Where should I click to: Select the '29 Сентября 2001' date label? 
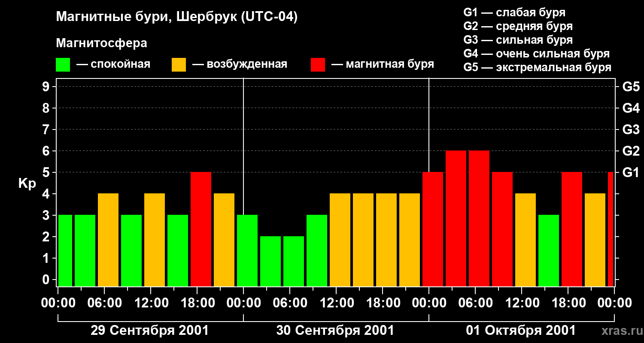149,331
